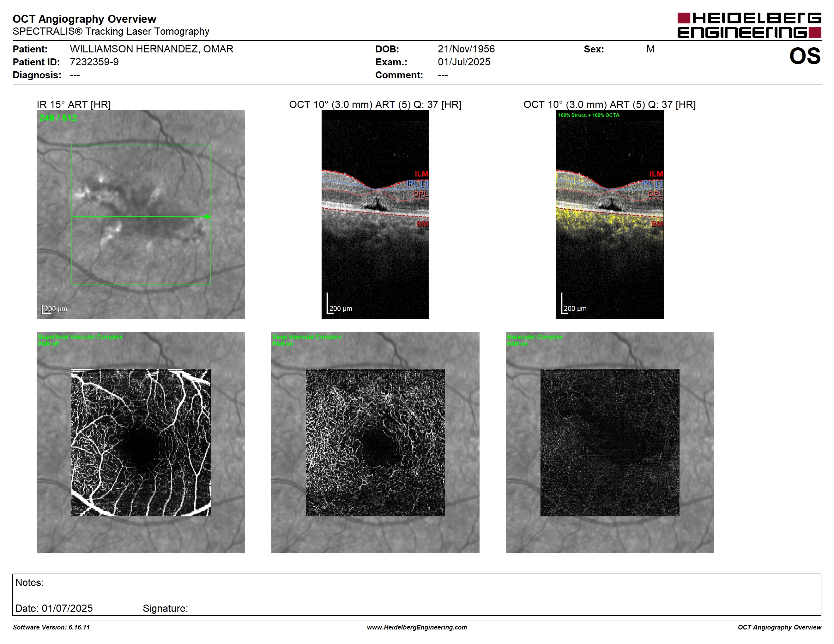Open the Deep Vascular Complex angiogram
The width and height of the screenshot is (834, 644).
click(x=375, y=442)
